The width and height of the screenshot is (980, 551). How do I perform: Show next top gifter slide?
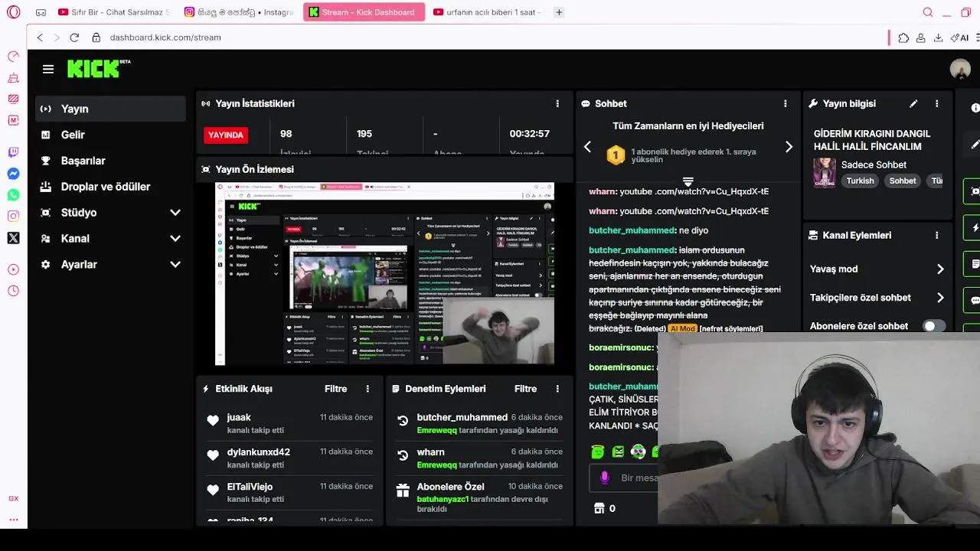[x=789, y=146]
